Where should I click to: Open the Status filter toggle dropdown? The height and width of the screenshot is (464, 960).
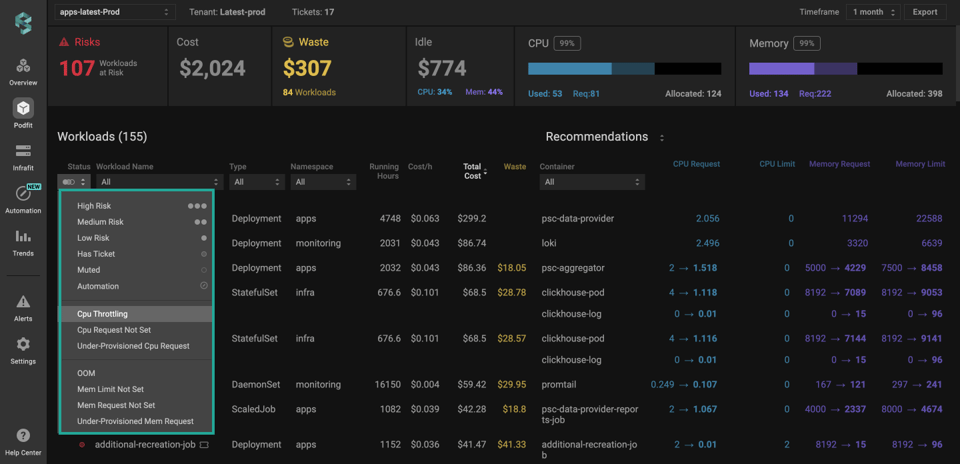pos(74,182)
